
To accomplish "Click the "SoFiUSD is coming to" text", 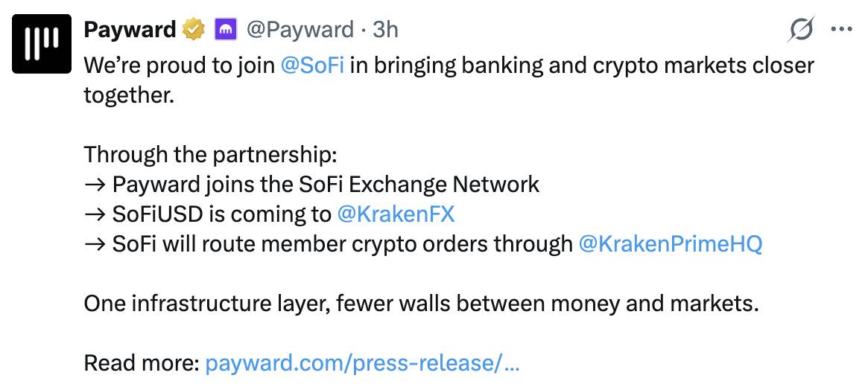I will coord(208,214).
